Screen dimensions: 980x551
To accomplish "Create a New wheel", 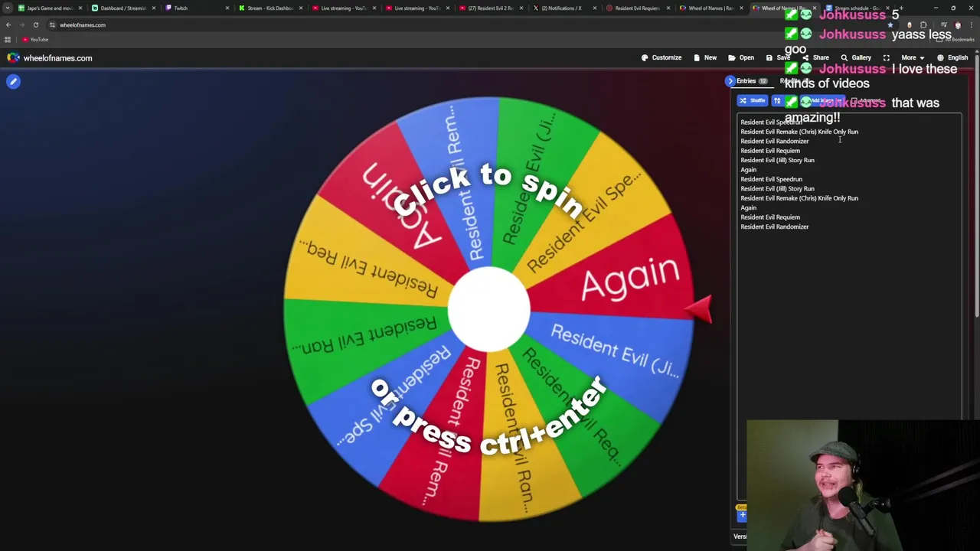I will click(x=705, y=57).
